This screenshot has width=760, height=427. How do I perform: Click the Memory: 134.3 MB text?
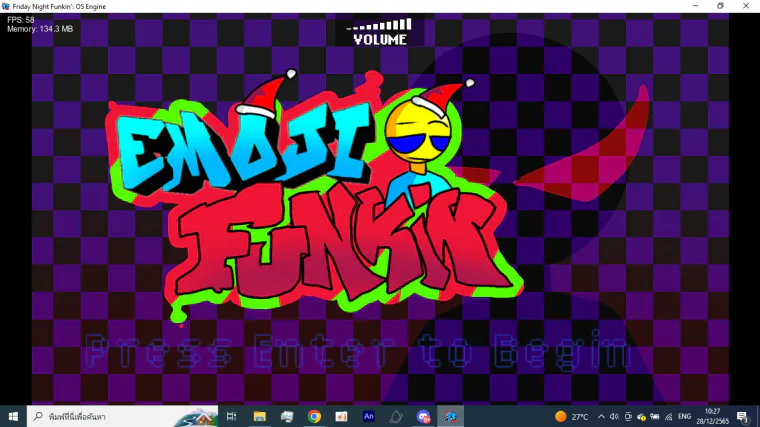(x=40, y=29)
